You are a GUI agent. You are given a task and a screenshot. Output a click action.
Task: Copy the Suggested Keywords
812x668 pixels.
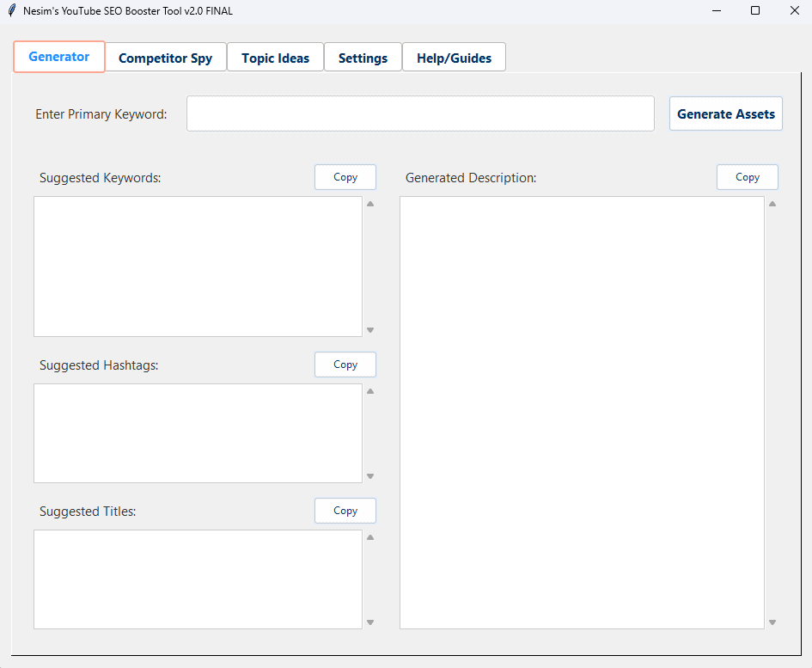point(345,177)
